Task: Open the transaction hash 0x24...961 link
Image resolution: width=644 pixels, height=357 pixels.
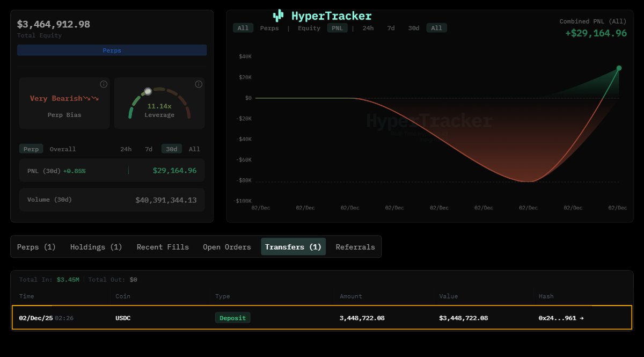Action: tap(558, 317)
